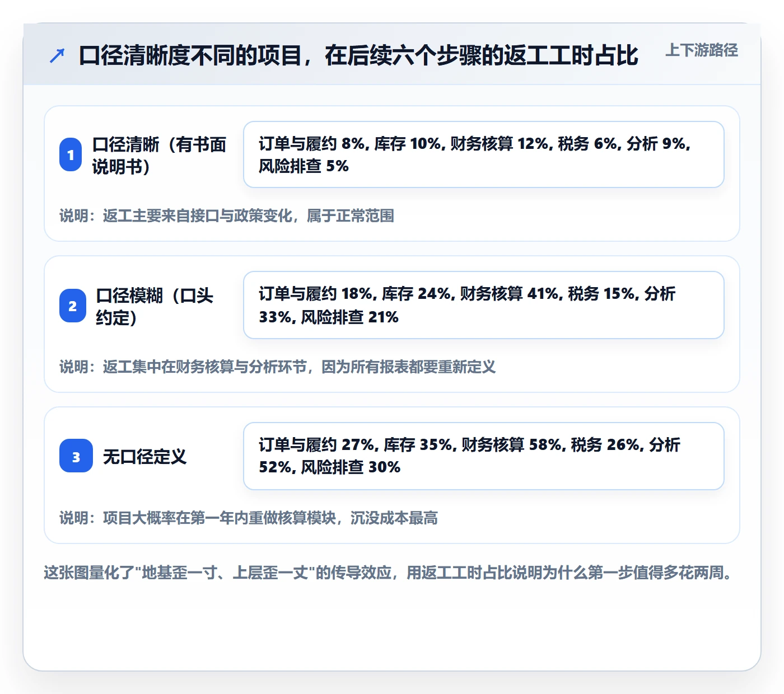Select the number 1 badge
Screen dimensions: 784x694
[x=71, y=154]
